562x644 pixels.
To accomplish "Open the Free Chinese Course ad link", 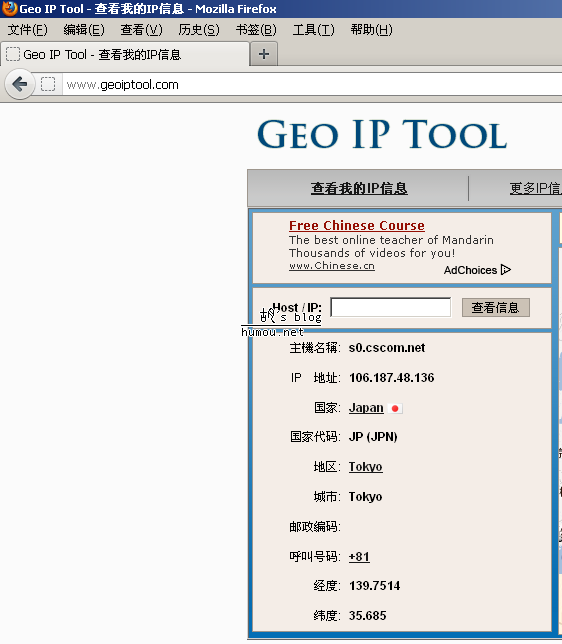I will click(357, 225).
